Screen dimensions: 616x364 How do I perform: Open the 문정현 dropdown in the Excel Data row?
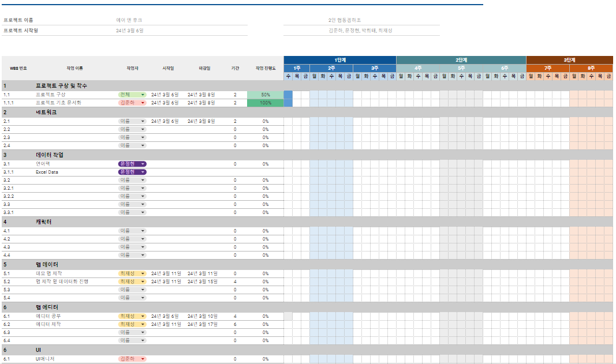[132, 172]
